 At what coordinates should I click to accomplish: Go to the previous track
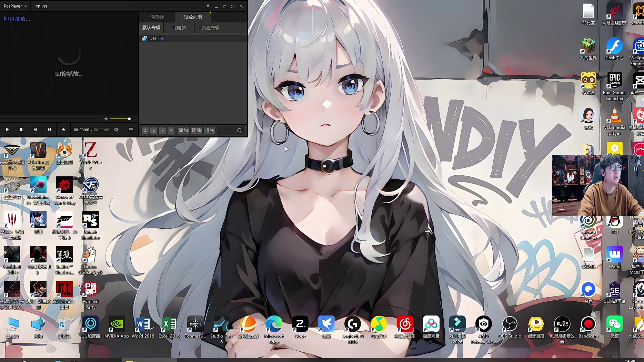tap(35, 130)
